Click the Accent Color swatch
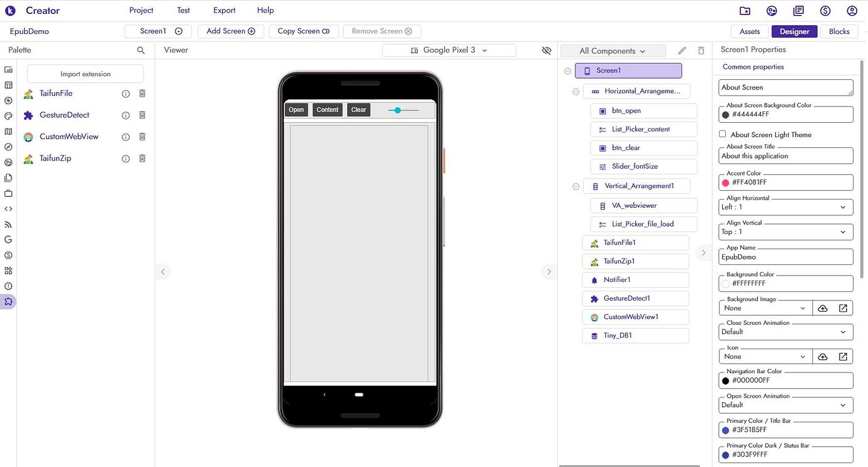Viewport: 868px width, 467px height. pos(726,182)
